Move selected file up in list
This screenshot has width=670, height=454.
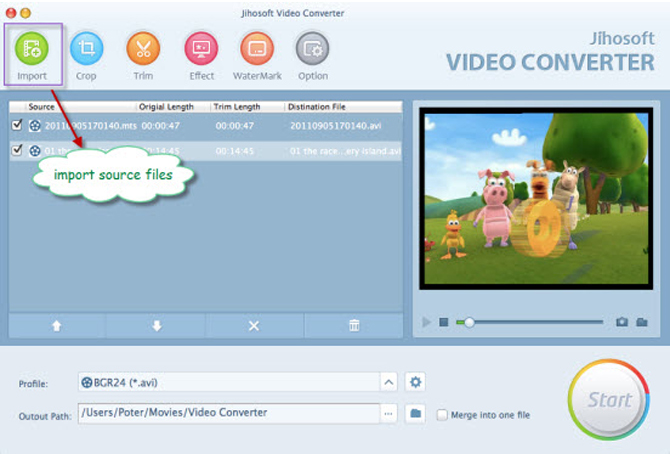pos(56,326)
